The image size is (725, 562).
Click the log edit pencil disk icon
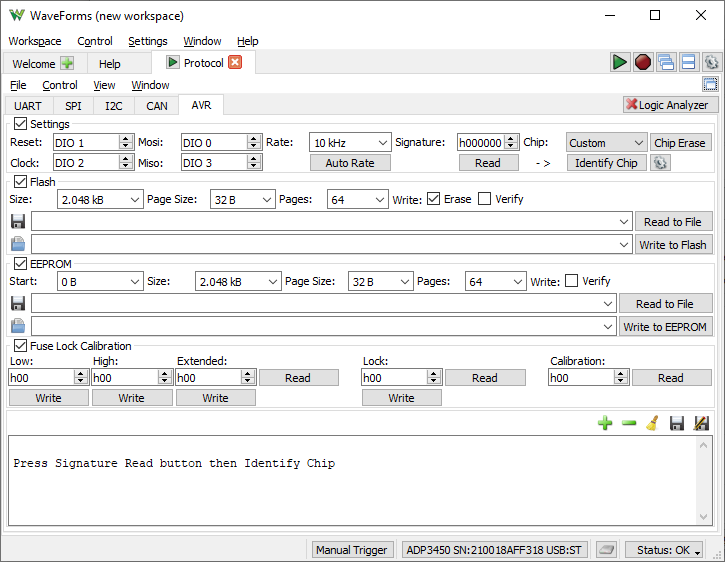[701, 423]
